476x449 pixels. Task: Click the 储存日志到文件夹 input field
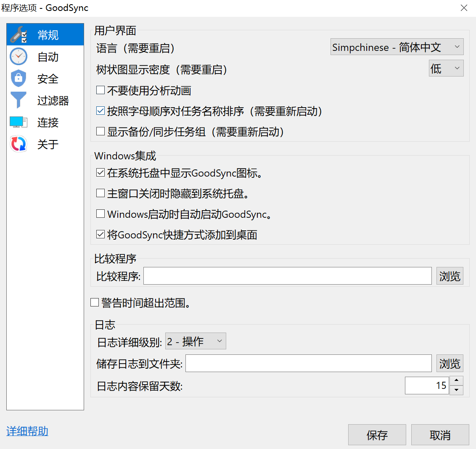coord(308,363)
